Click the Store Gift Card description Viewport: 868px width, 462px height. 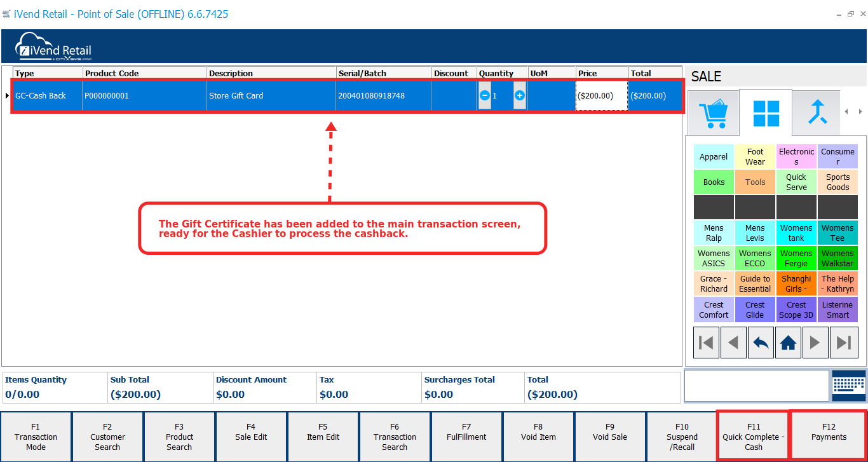point(271,95)
